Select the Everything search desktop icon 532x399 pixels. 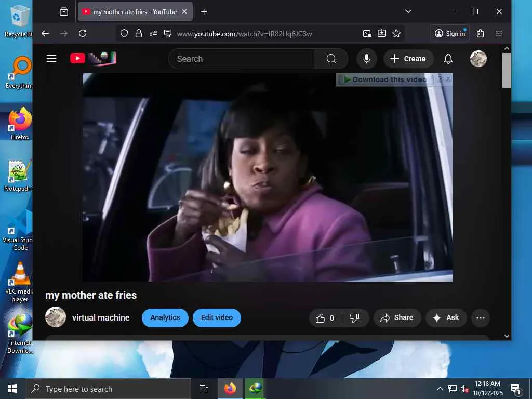pyautogui.click(x=19, y=73)
